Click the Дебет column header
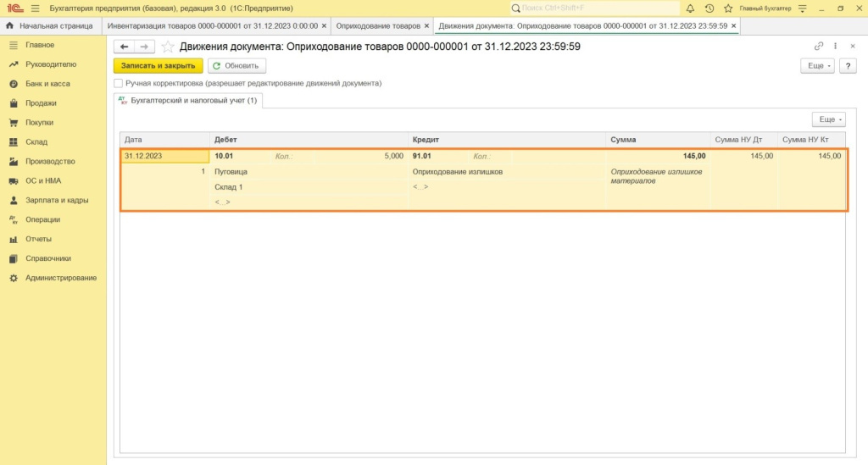The width and height of the screenshot is (868, 465). (309, 140)
